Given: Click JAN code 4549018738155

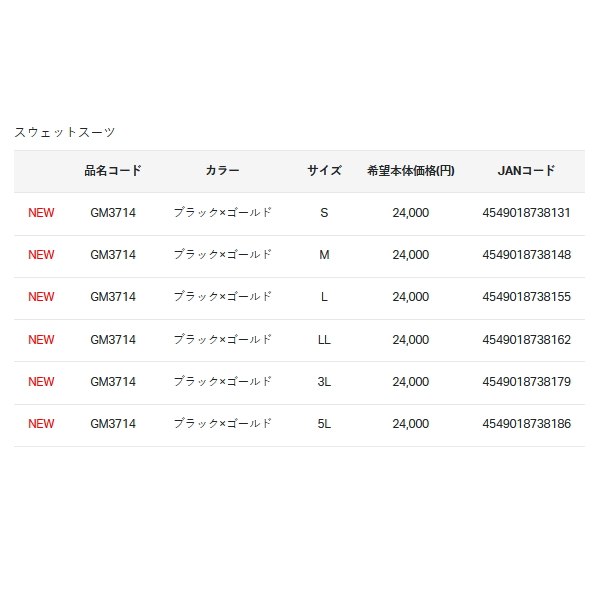Looking at the screenshot, I should click(x=527, y=297).
